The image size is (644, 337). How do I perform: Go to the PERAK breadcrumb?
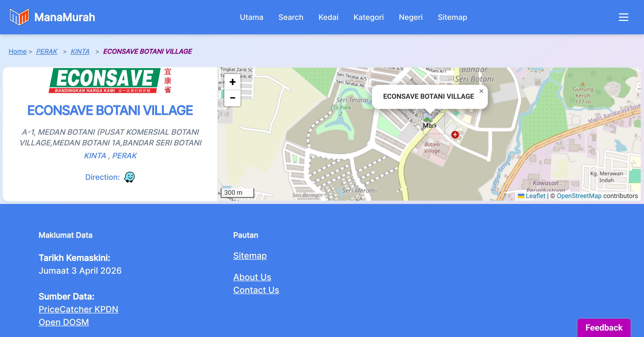click(46, 51)
